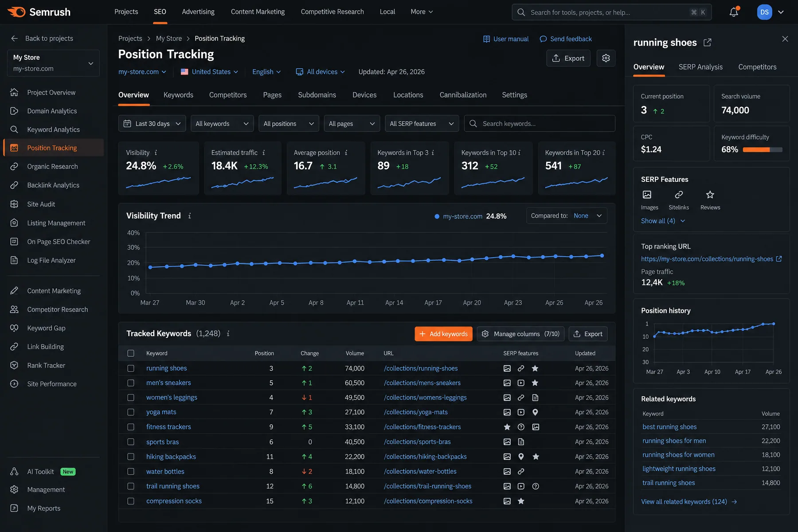Image resolution: width=798 pixels, height=532 pixels.
Task: Switch to the Competitors tab in main view
Action: click(x=228, y=95)
